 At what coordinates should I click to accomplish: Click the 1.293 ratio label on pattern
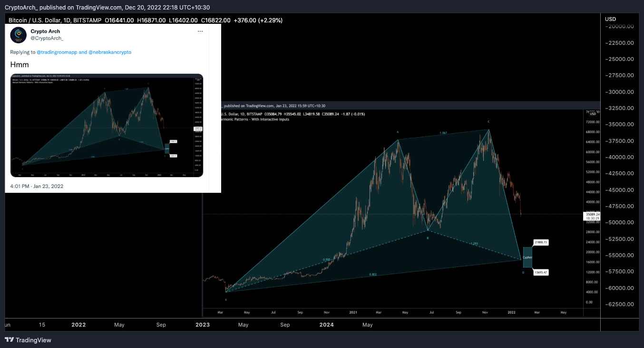474,244
